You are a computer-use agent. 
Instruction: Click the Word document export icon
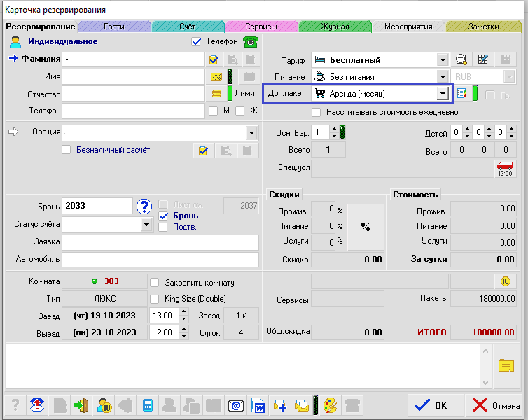click(x=257, y=405)
